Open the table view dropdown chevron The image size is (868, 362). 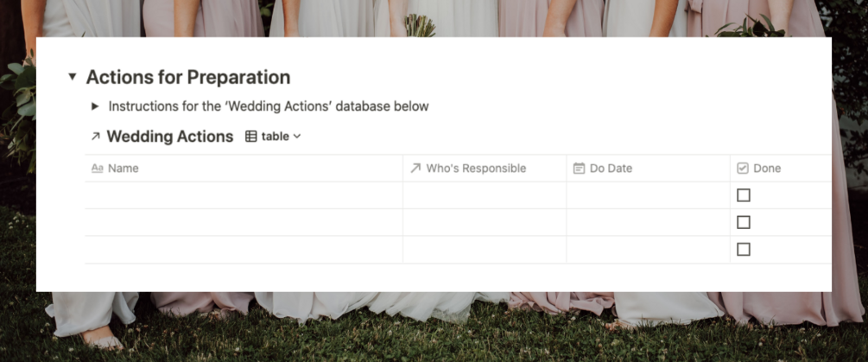297,137
